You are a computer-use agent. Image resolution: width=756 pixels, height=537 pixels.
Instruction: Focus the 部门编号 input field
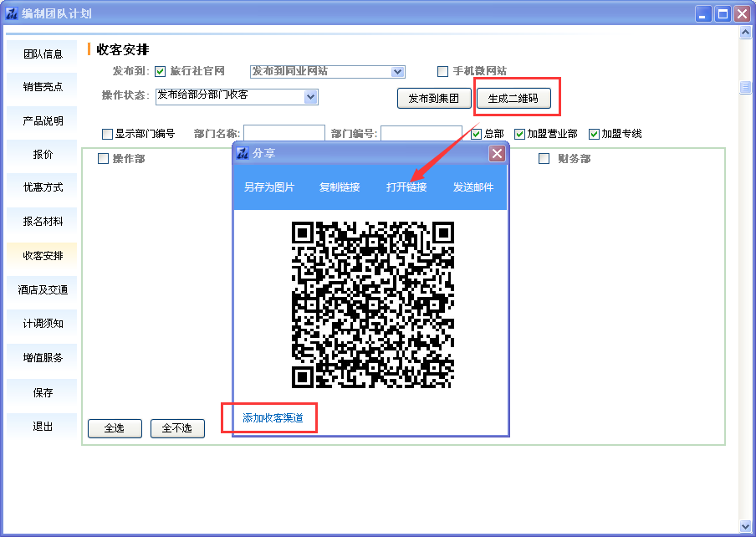tap(421, 134)
